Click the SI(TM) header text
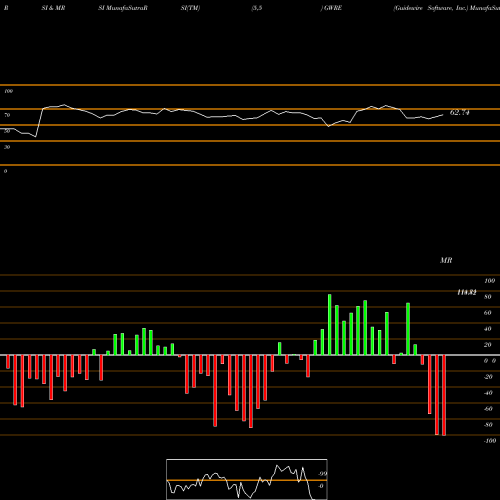 point(190,8)
